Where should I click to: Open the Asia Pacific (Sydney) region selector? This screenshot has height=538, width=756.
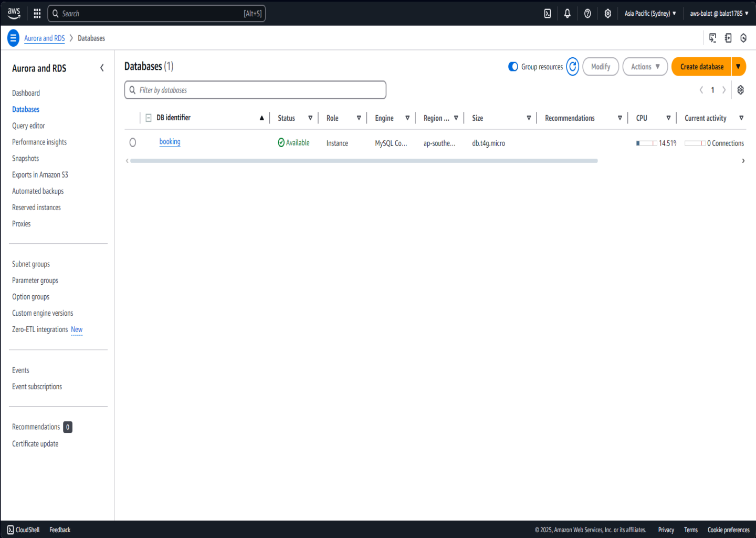[650, 14]
